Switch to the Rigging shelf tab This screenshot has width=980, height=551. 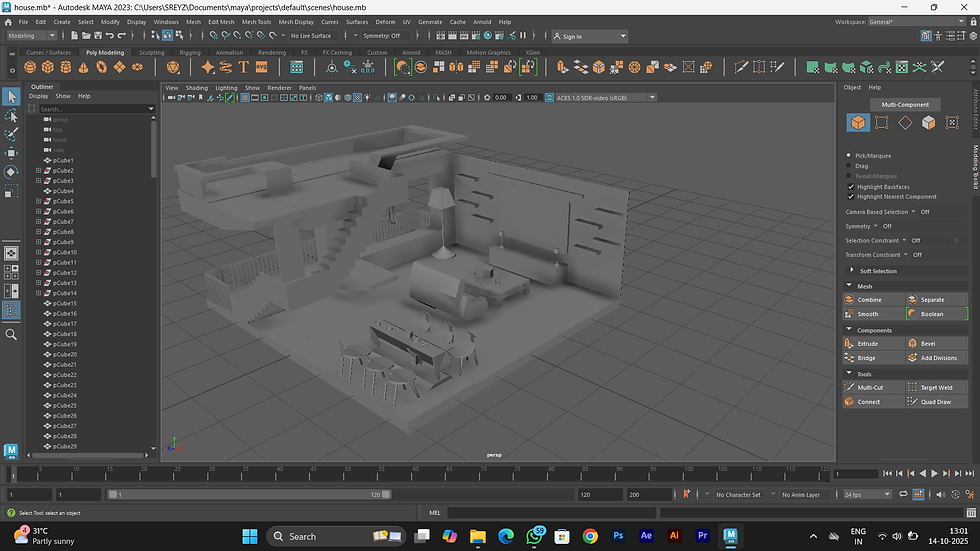(x=190, y=52)
